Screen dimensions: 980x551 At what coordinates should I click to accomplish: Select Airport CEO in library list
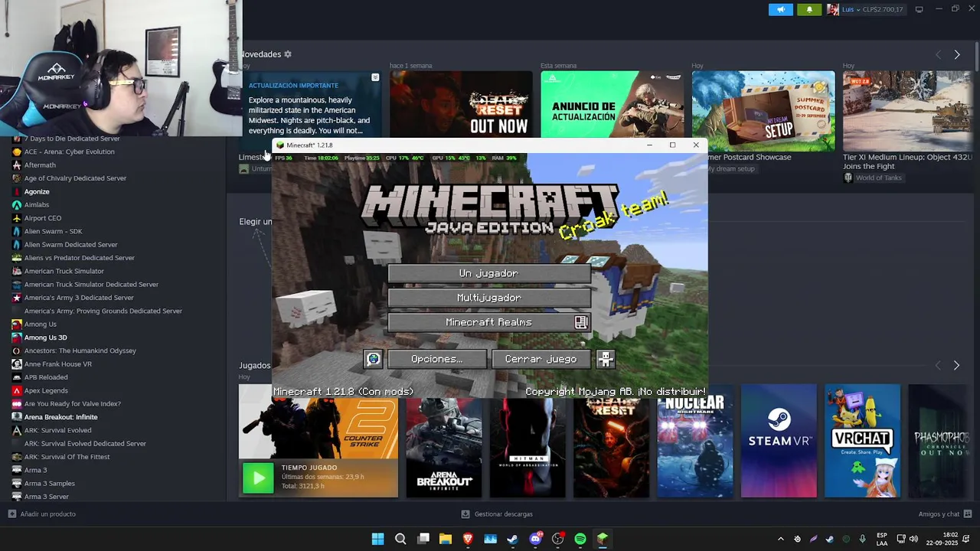click(43, 218)
